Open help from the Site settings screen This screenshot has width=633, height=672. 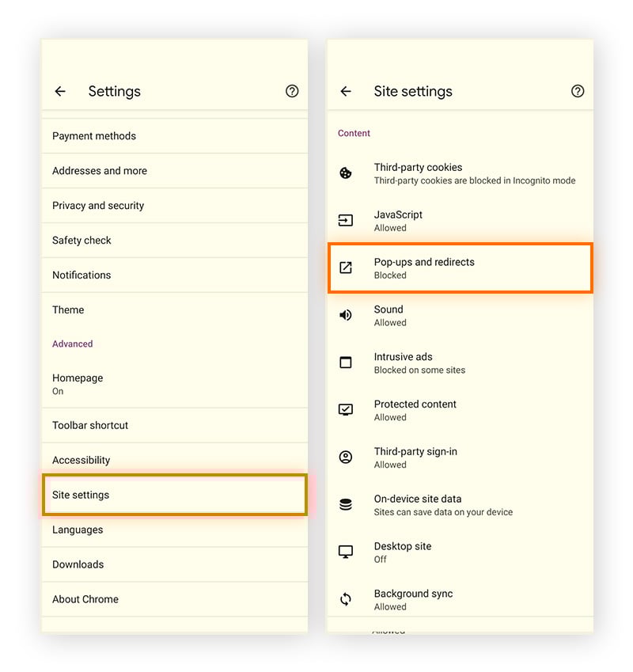pyautogui.click(x=578, y=91)
